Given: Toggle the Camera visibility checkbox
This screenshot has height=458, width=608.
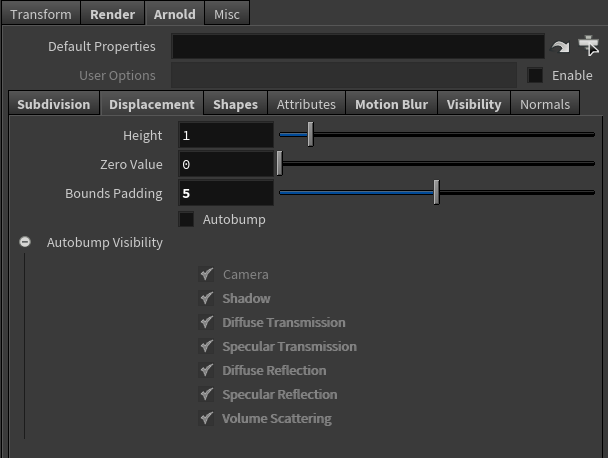Looking at the screenshot, I should 207,274.
